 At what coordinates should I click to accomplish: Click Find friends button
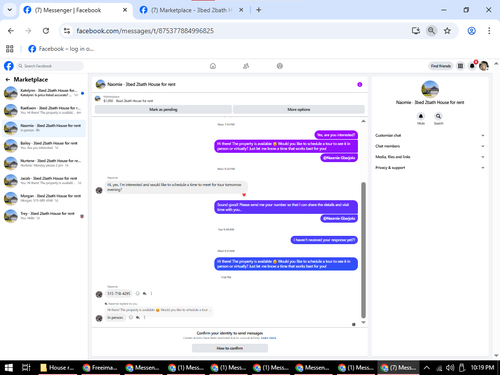[x=441, y=66]
